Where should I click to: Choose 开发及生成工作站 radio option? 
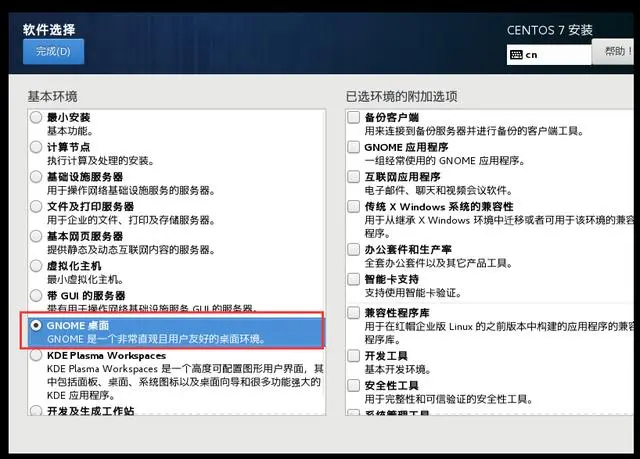(x=36, y=410)
